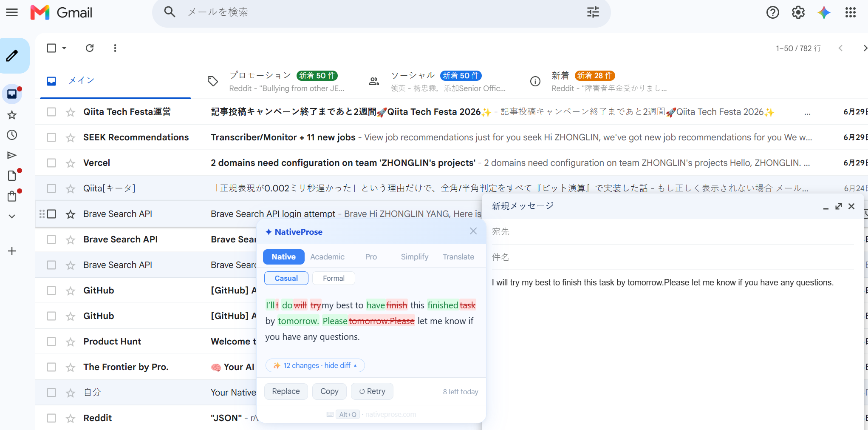Check the Product Hunt email checkbox
This screenshot has height=430, width=868.
(x=51, y=342)
